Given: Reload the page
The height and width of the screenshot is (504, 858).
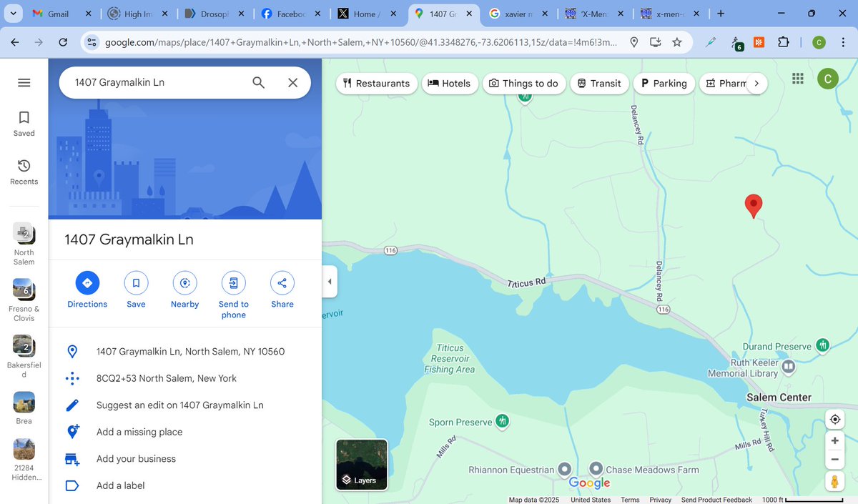Looking at the screenshot, I should pos(63,43).
